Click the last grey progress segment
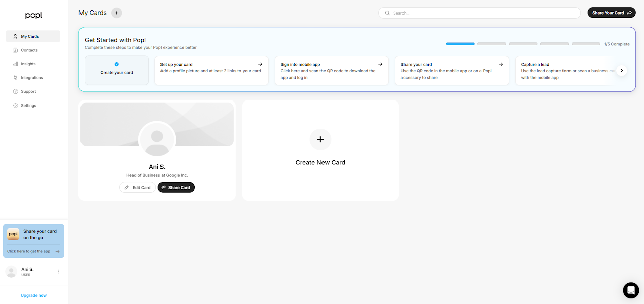This screenshot has width=644, height=304. [586, 44]
